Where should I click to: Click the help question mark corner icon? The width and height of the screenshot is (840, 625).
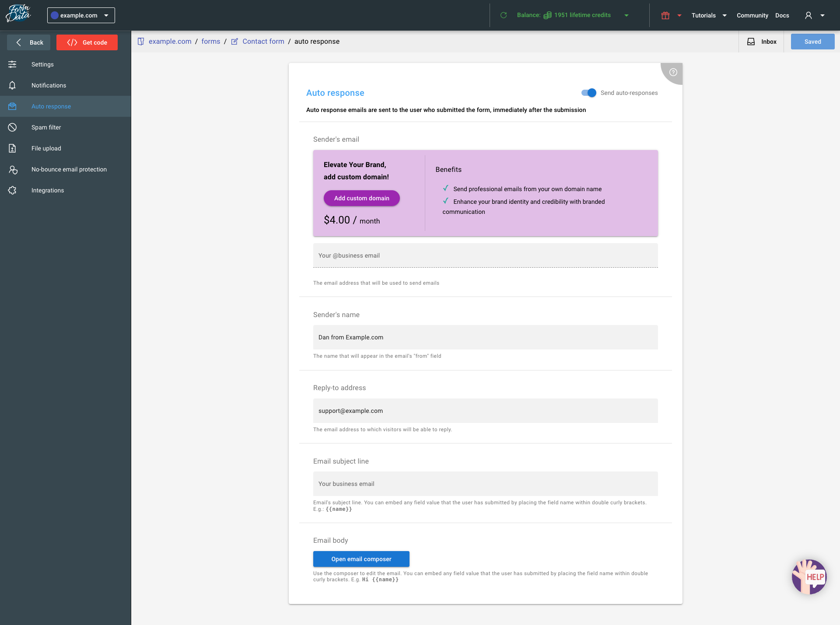673,72
